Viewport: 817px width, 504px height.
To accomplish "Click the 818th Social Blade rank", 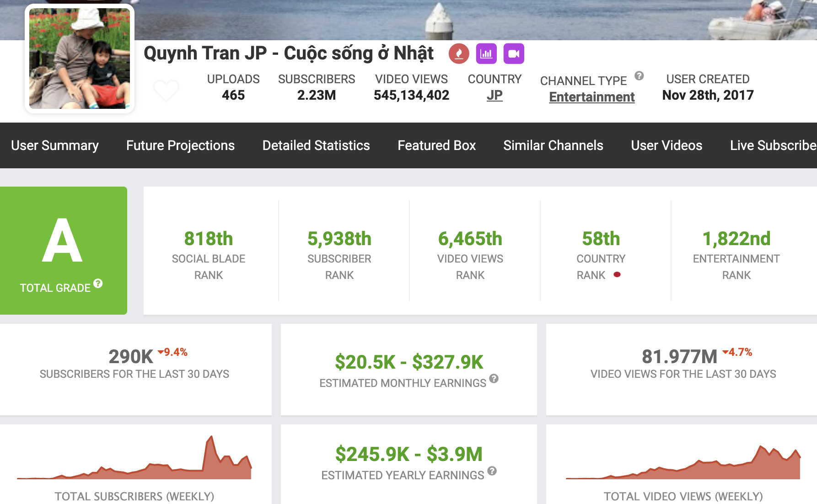I will [209, 239].
